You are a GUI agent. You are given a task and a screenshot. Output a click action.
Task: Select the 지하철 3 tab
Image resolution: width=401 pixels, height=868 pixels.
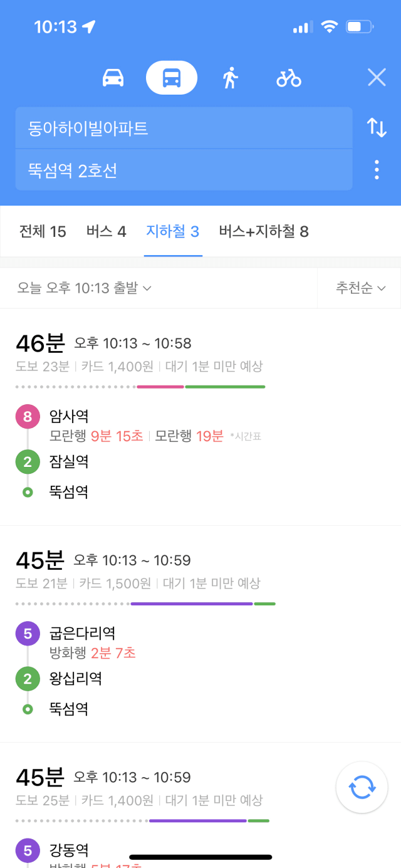click(172, 232)
